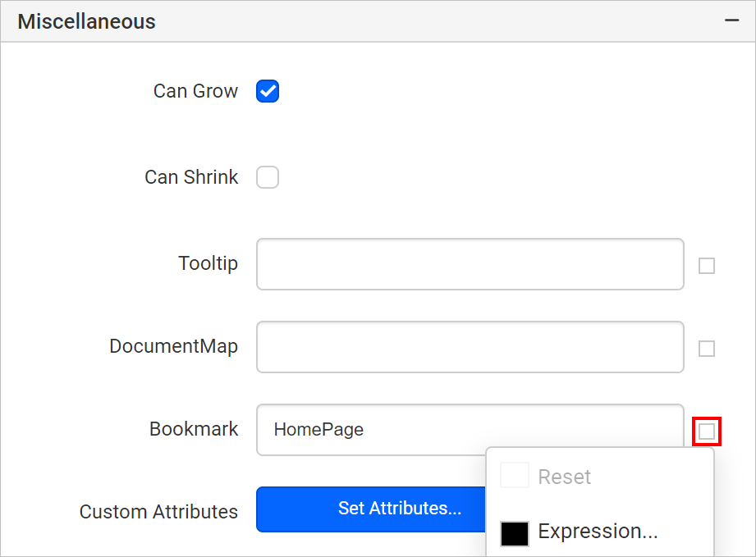Enable the Can Shrink checkbox
The width and height of the screenshot is (756, 557).
(x=268, y=177)
